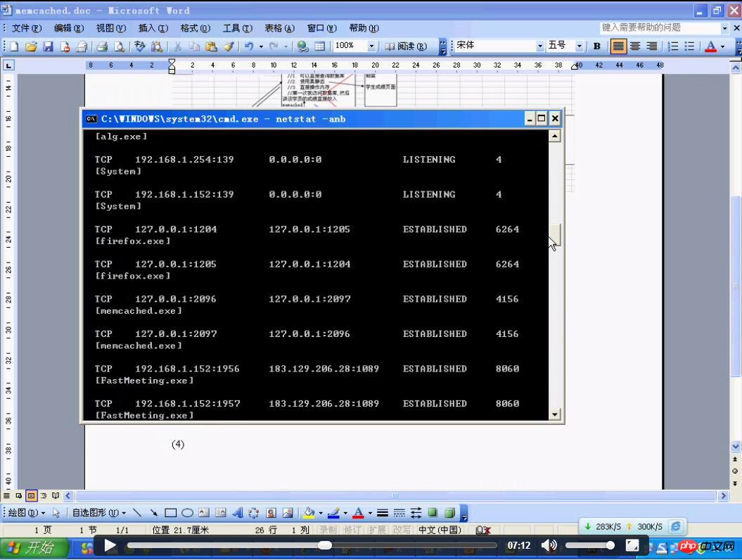Paste the clipboard contents using the paste icon
This screenshot has width=742, height=560.
tap(211, 46)
